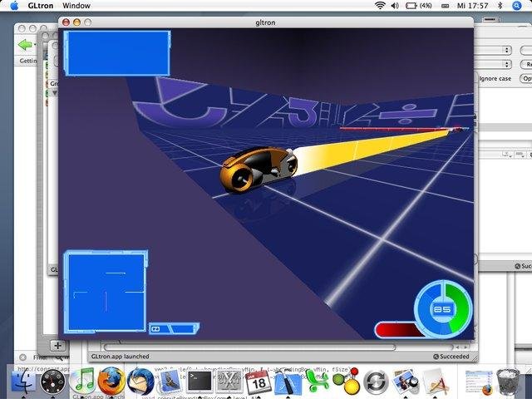Click the small keyboard icon beside the battery
Viewport: 532px width, 399px height.
click(446, 6)
